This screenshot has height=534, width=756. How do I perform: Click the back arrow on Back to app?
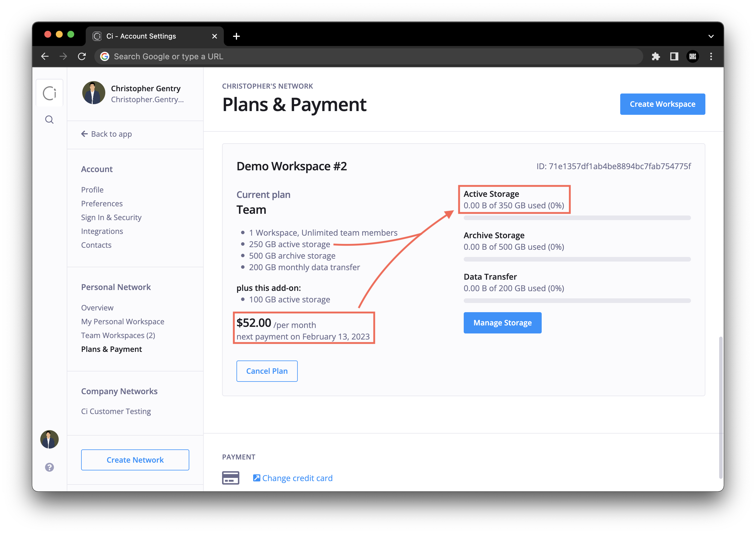tap(84, 134)
